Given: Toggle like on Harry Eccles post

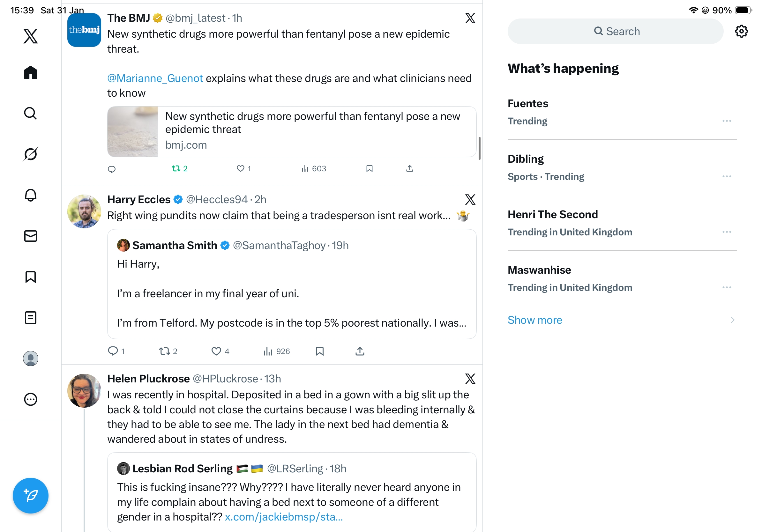Looking at the screenshot, I should click(x=216, y=351).
